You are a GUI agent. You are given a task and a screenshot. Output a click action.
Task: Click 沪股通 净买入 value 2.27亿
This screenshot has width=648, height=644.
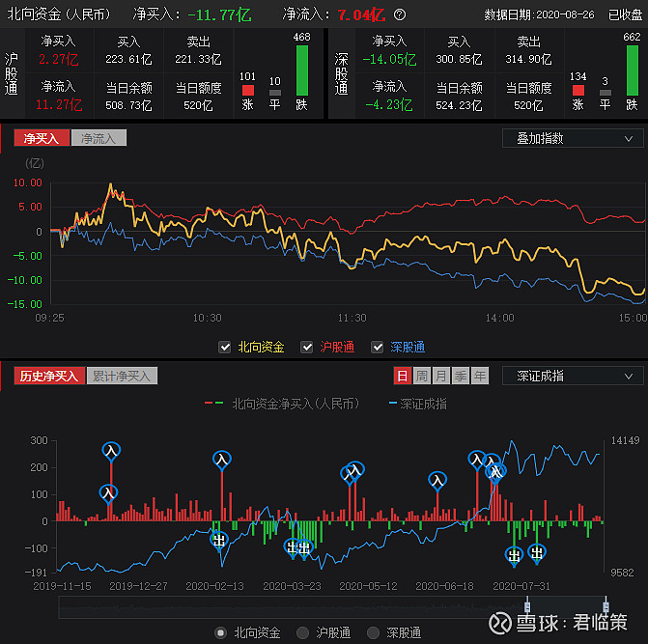(x=59, y=60)
